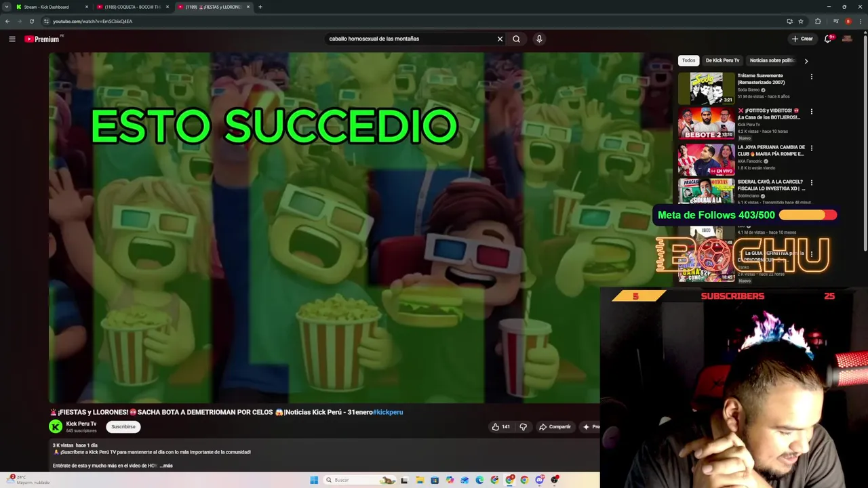Open Discord from the taskbar

[540, 480]
